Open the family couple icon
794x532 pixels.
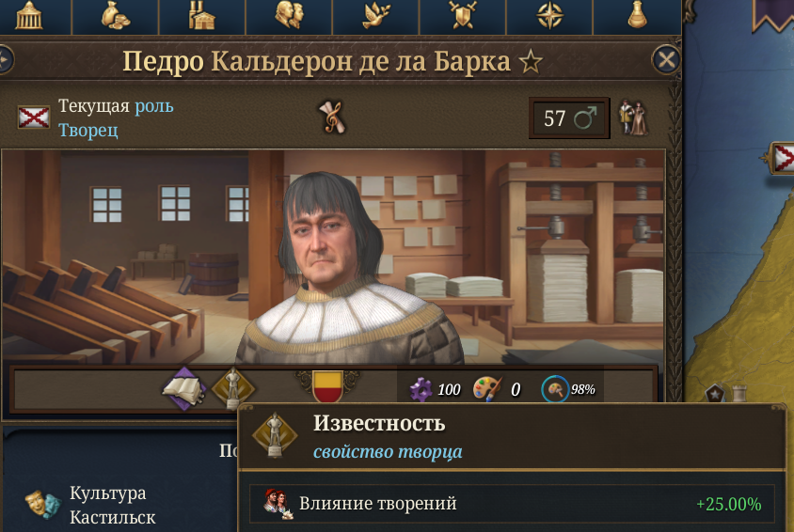coord(633,117)
